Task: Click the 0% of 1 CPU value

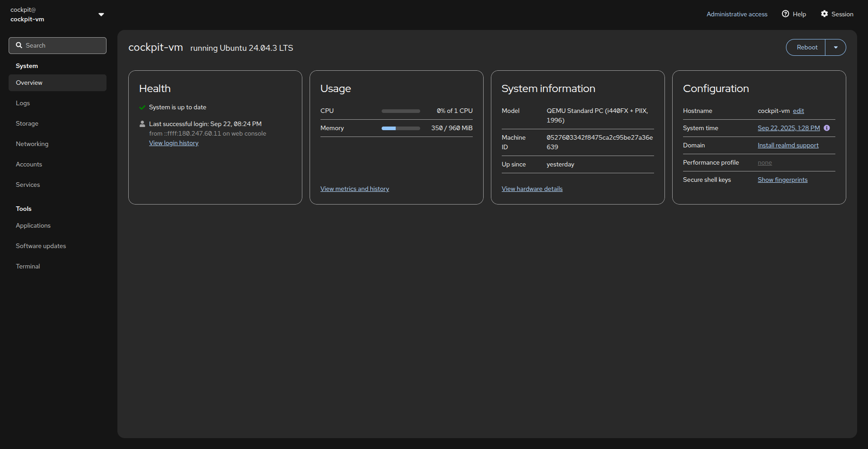Action: tap(454, 111)
